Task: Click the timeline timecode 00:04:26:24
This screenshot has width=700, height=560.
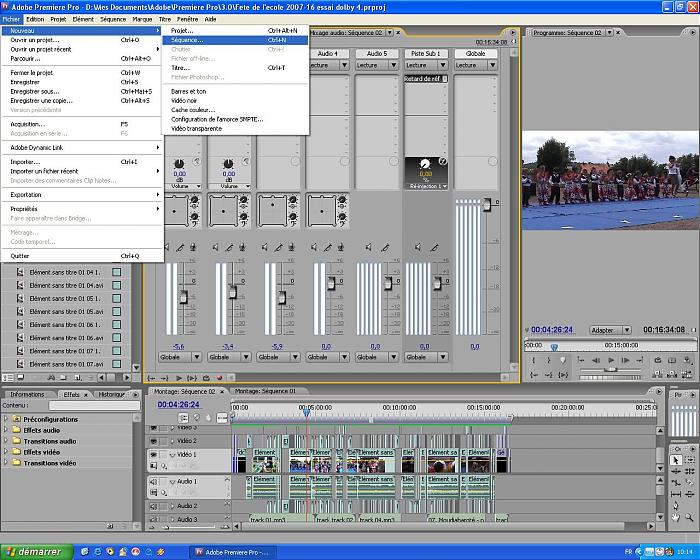Action: coord(179,404)
